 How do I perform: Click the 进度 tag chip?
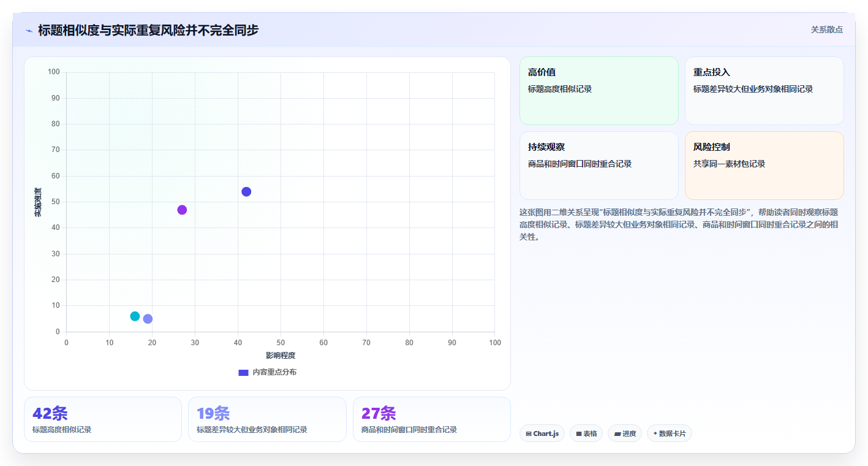(x=625, y=434)
